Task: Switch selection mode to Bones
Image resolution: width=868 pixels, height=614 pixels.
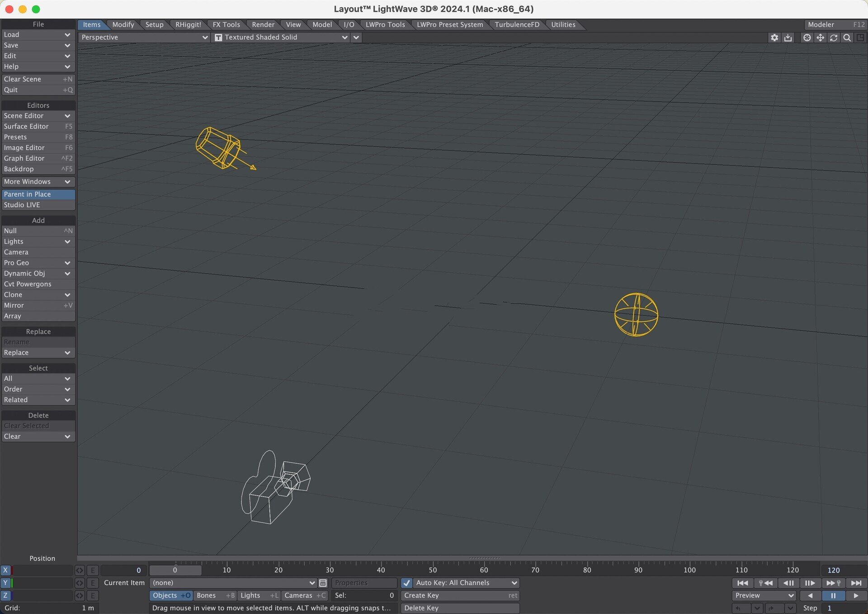Action: pyautogui.click(x=215, y=595)
